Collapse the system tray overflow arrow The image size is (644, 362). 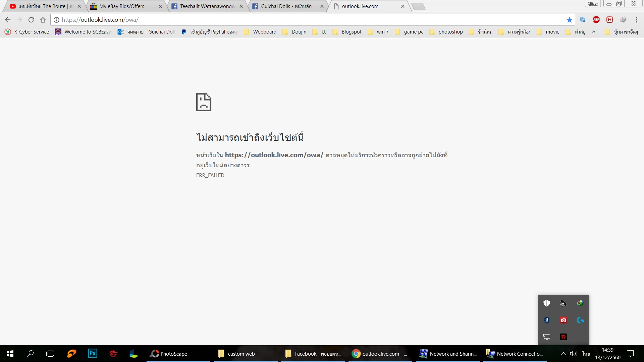click(563, 354)
